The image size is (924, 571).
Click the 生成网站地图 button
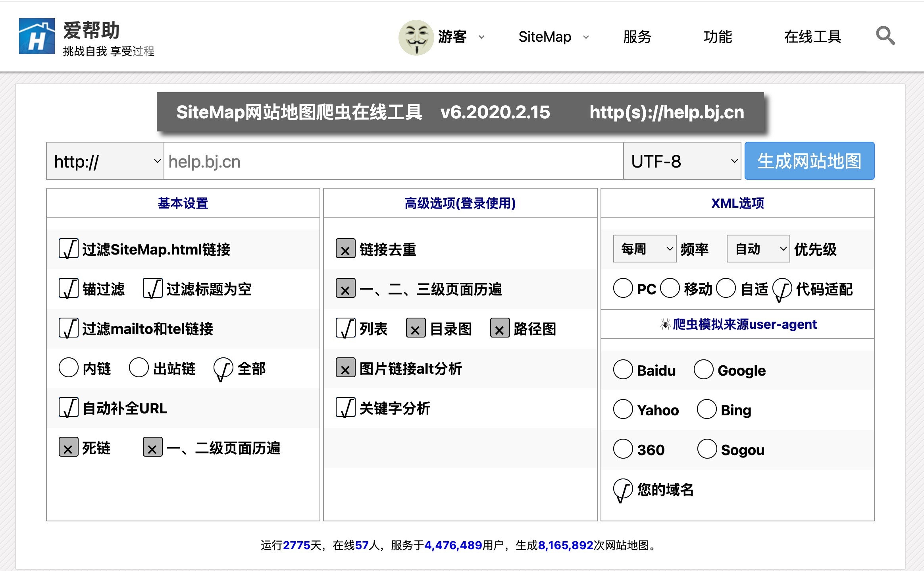(x=809, y=161)
